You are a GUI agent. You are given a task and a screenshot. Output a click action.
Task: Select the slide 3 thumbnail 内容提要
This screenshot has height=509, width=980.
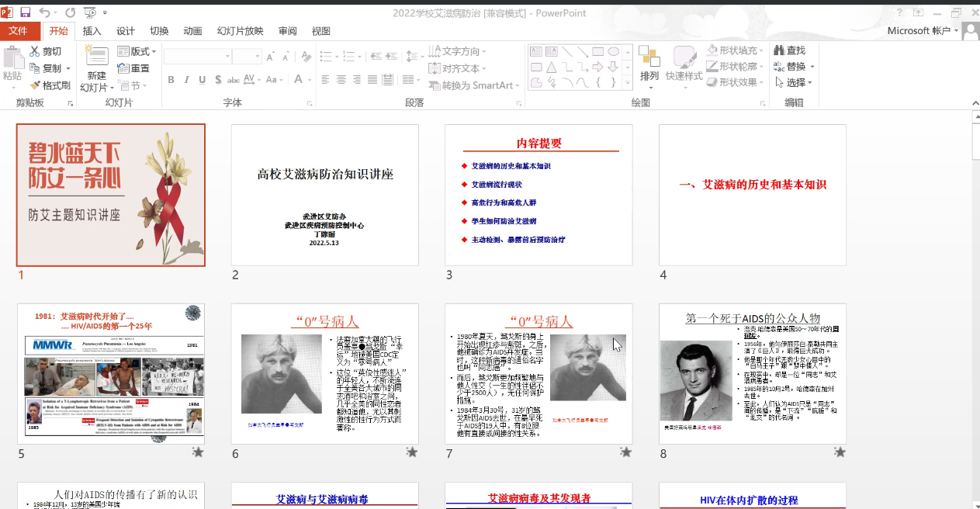(x=538, y=195)
